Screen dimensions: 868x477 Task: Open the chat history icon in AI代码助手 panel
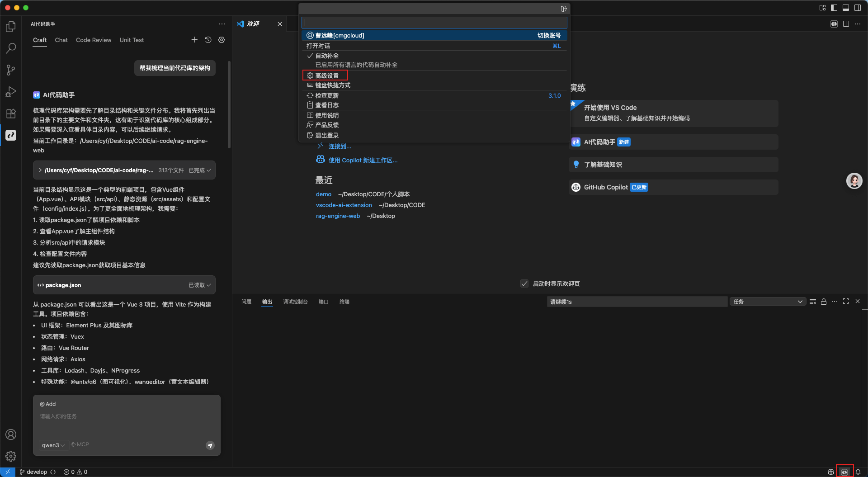coord(208,40)
